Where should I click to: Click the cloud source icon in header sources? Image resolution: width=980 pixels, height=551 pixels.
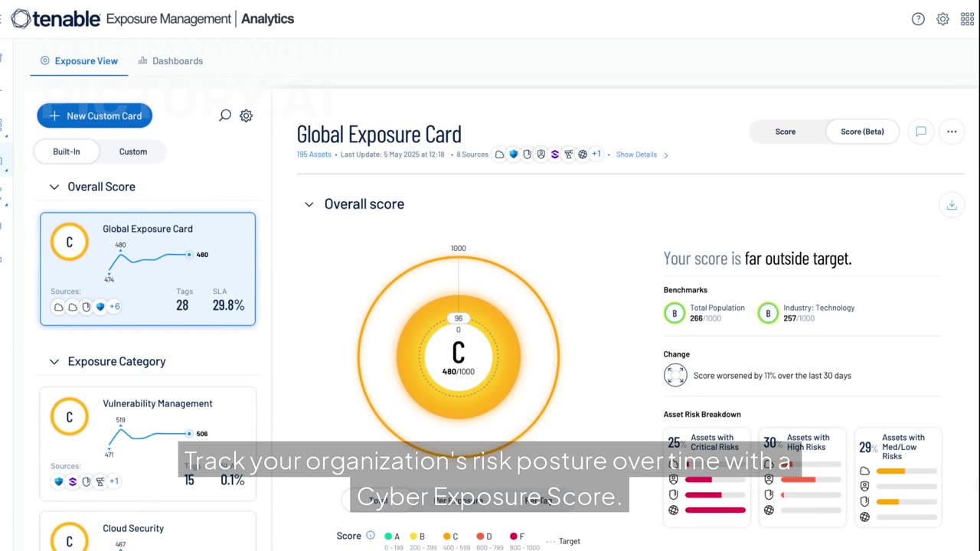click(x=499, y=155)
